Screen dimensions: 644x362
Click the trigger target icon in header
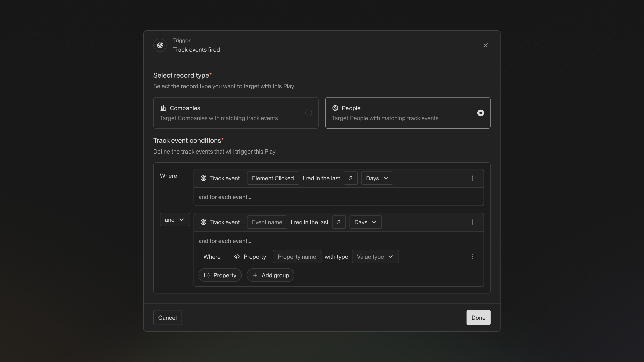pyautogui.click(x=160, y=45)
